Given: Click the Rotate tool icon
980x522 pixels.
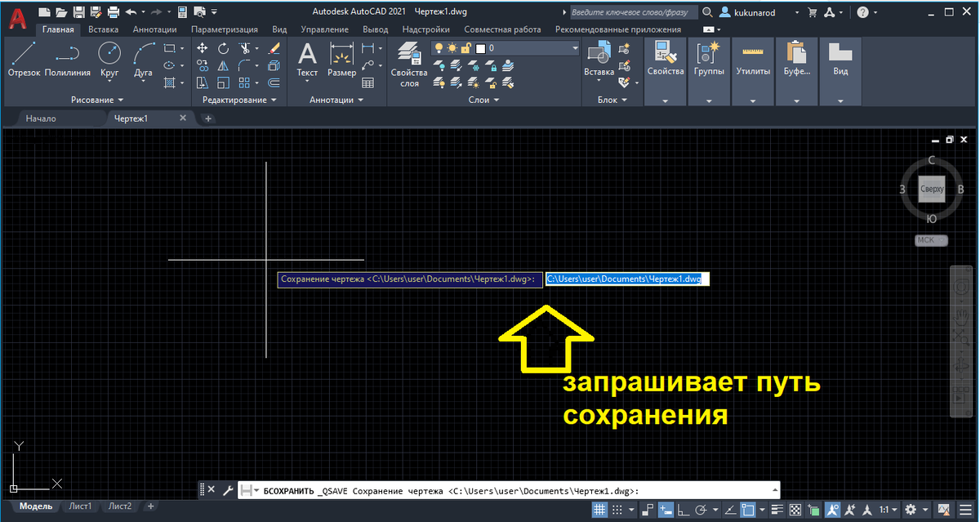Looking at the screenshot, I should click(x=223, y=49).
